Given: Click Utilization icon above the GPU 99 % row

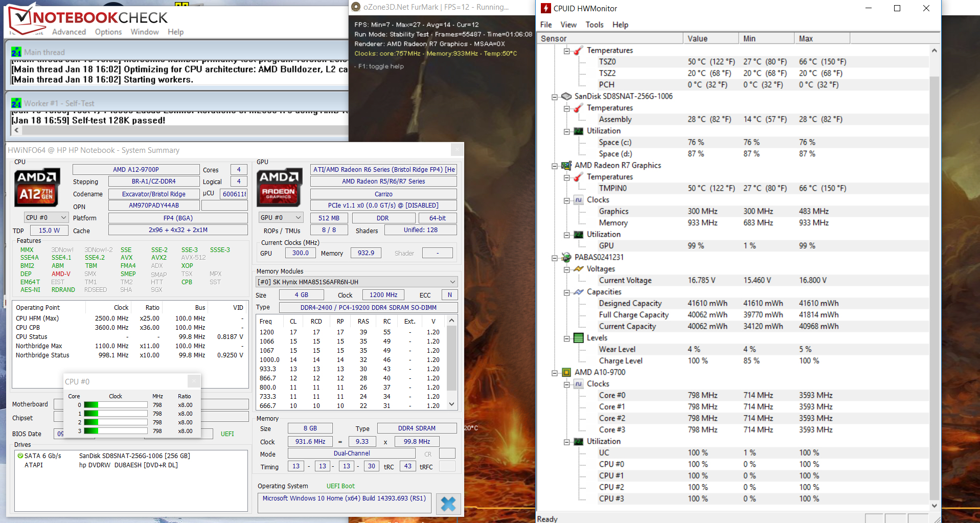Looking at the screenshot, I should [x=579, y=234].
